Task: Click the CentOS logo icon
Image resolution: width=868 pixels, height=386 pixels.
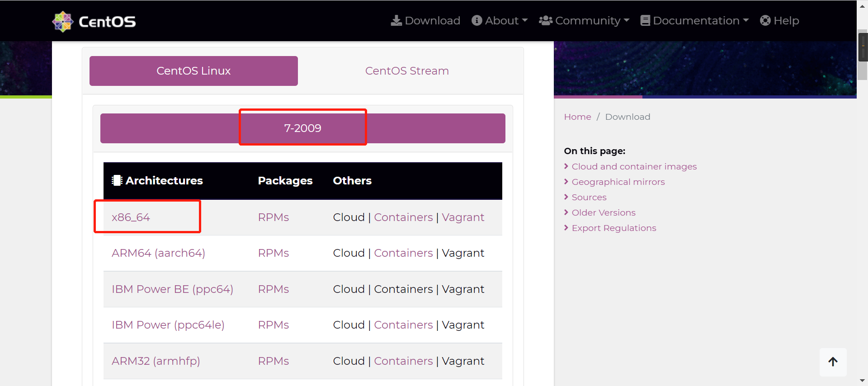Action: click(x=62, y=21)
